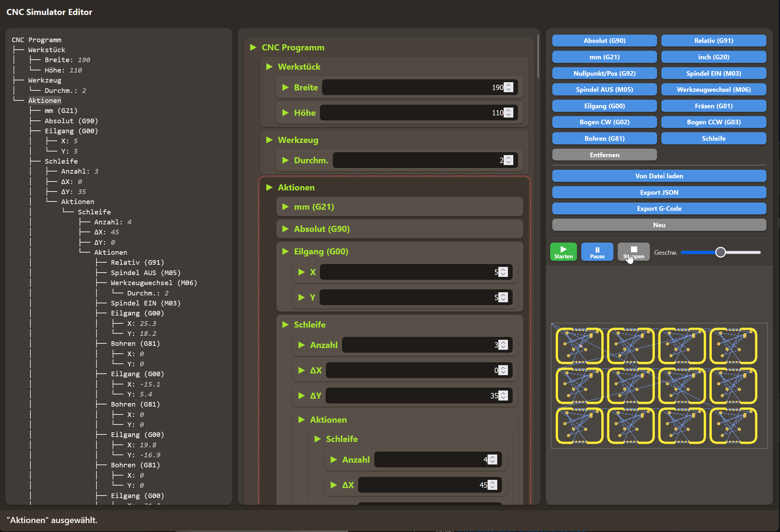Click the inner loop Anzahl spinner
Screen dimensions: 780x532
493,459
